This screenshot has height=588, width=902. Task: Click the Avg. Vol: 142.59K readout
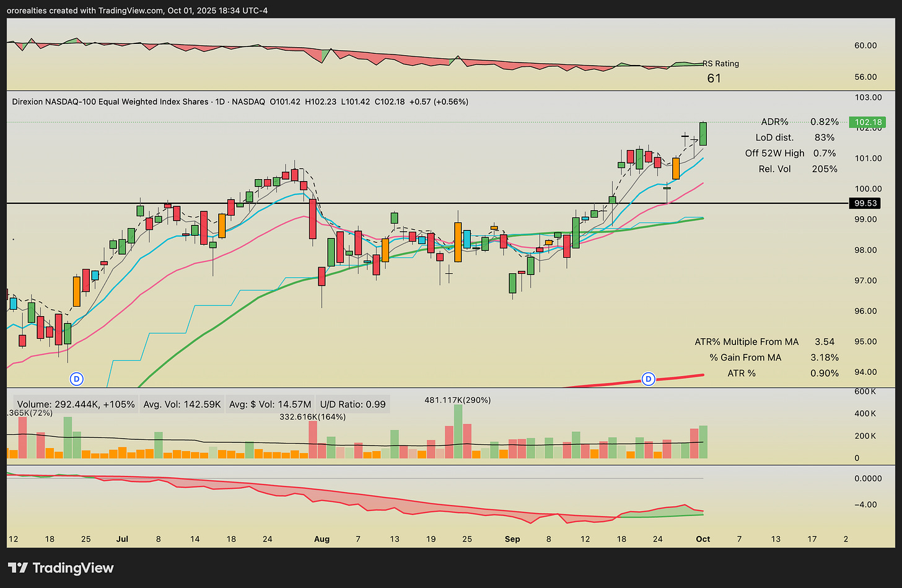tap(182, 404)
